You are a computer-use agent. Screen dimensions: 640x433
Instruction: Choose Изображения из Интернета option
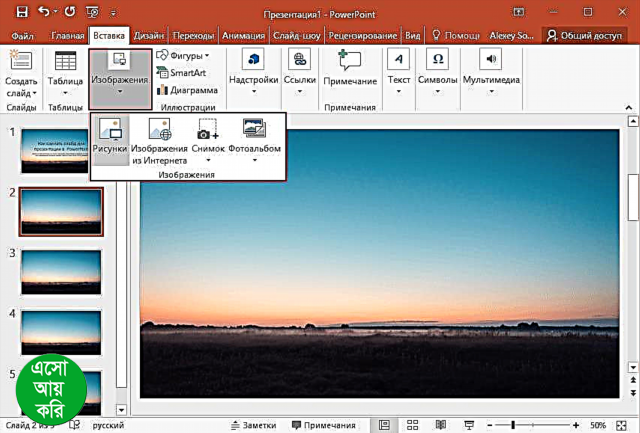pos(159,138)
